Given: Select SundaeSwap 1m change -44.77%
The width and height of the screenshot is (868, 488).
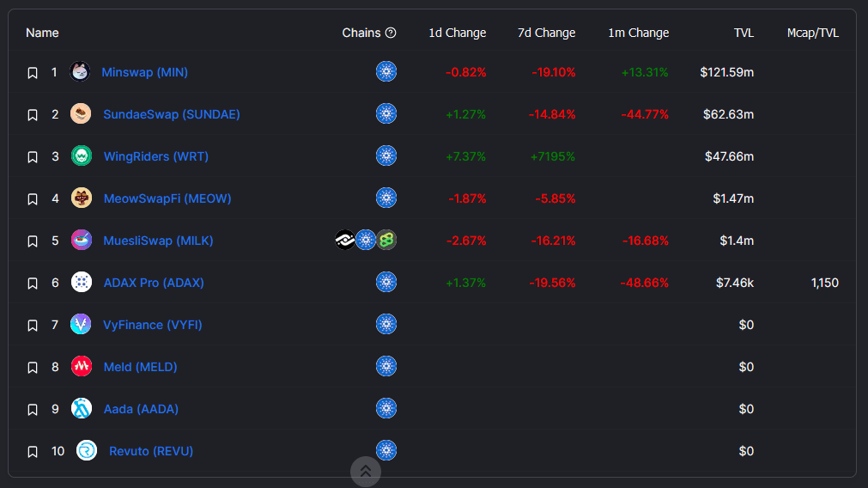Looking at the screenshot, I should pos(645,114).
